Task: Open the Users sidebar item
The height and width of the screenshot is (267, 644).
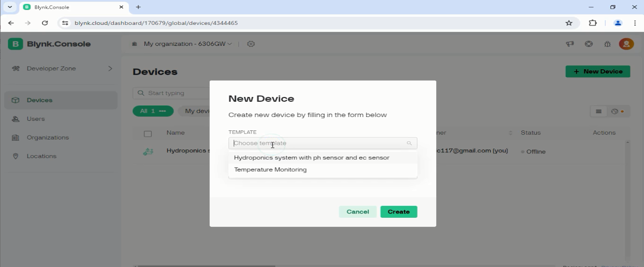Action: point(35,119)
